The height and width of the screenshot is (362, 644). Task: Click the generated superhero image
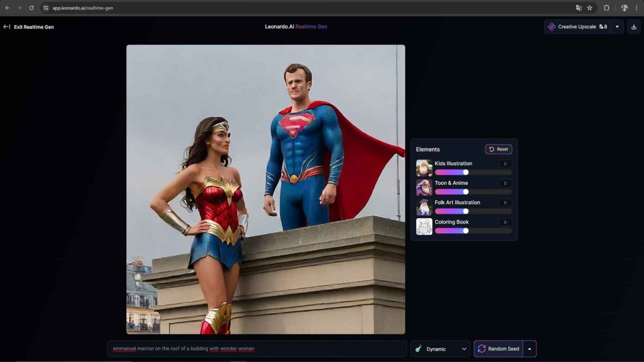266,189
